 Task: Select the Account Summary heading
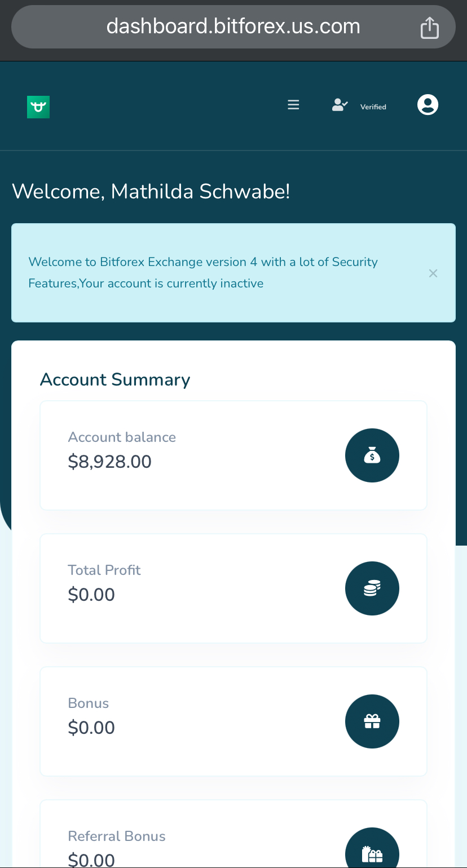pyautogui.click(x=114, y=379)
